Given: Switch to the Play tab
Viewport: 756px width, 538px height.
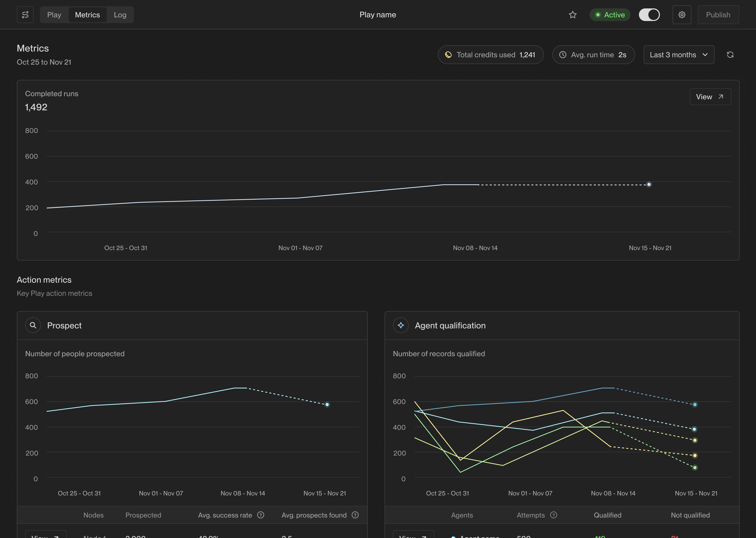Looking at the screenshot, I should (x=54, y=14).
